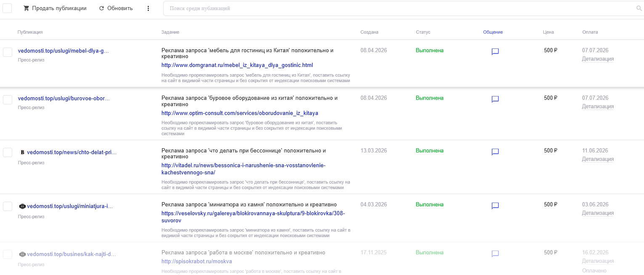Open chat for the 'что делать при бессоннице' row

[x=495, y=152]
